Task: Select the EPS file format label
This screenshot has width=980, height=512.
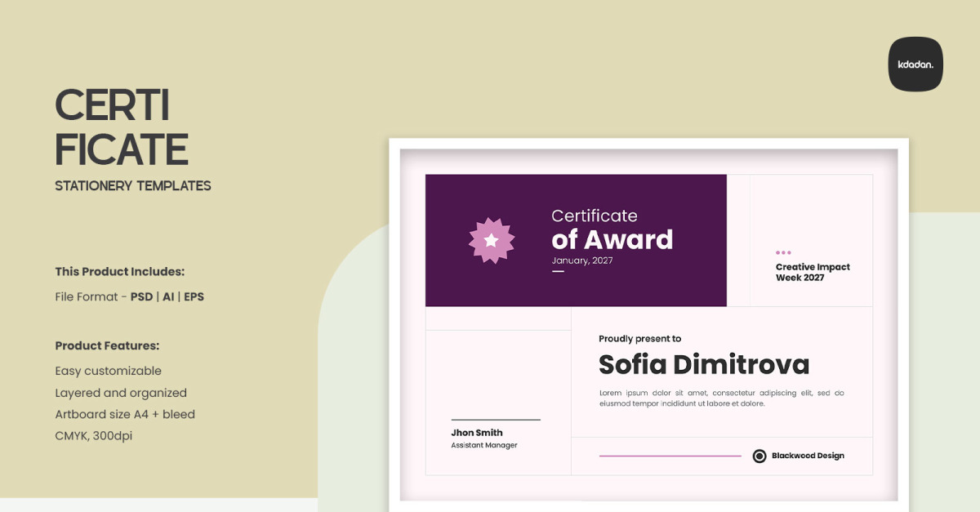Action: point(194,296)
